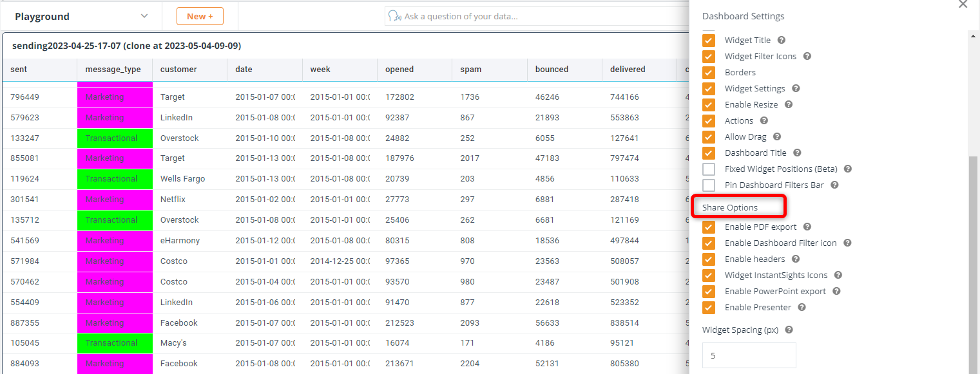This screenshot has height=374, width=980.
Task: Click the settings panel vertical scrollbar
Action: pos(974,257)
